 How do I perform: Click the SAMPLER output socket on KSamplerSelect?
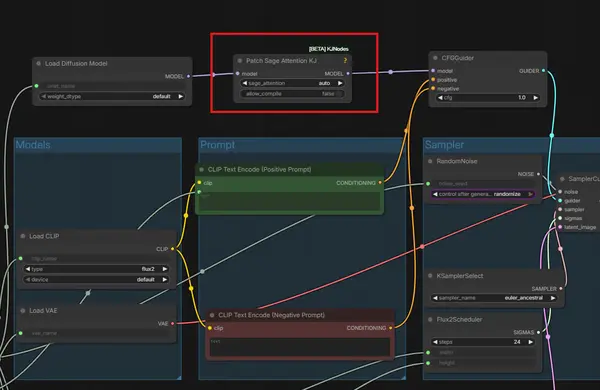[x=561, y=289]
